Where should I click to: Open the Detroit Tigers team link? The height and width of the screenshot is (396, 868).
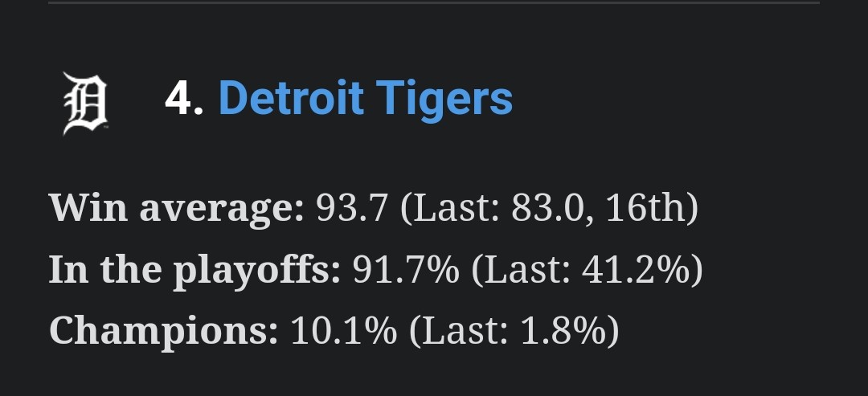(365, 99)
